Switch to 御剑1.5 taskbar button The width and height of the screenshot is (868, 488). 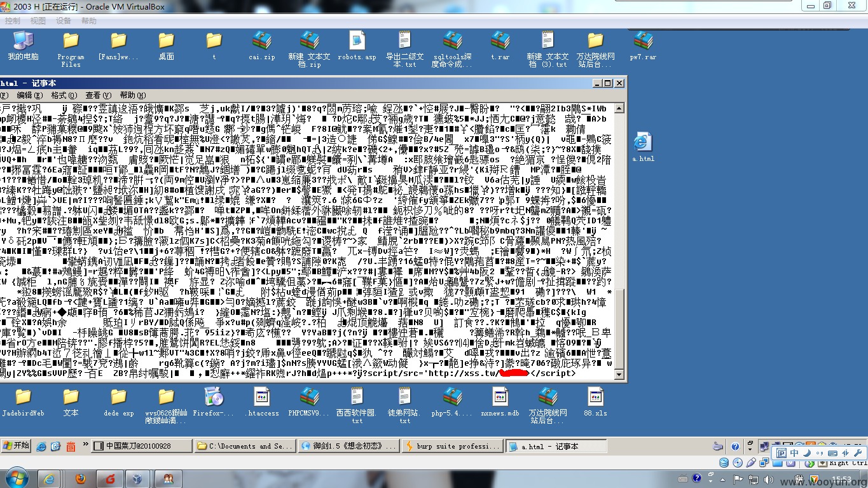click(348, 446)
